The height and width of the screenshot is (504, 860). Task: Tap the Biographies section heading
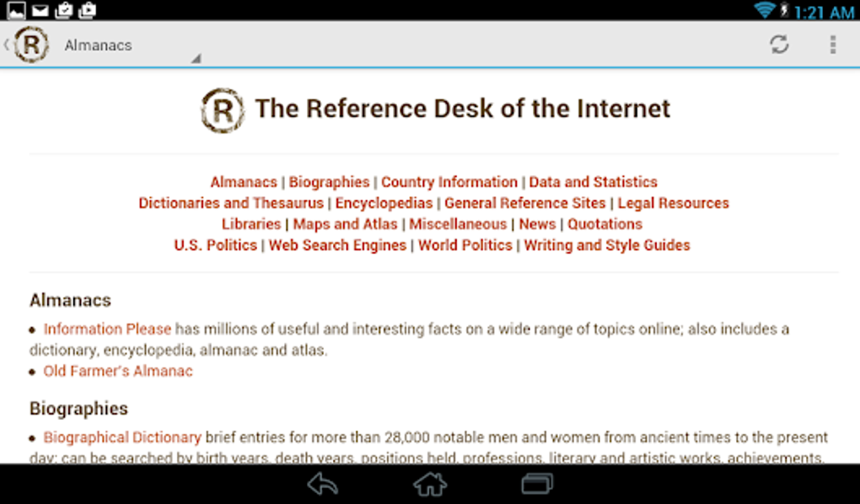(78, 409)
